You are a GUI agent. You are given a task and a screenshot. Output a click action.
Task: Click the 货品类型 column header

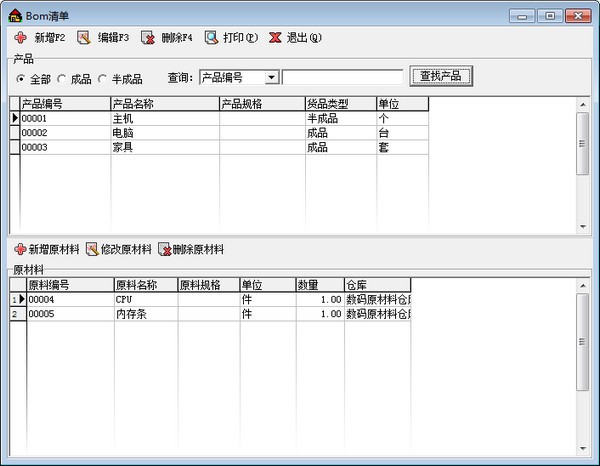pyautogui.click(x=339, y=103)
